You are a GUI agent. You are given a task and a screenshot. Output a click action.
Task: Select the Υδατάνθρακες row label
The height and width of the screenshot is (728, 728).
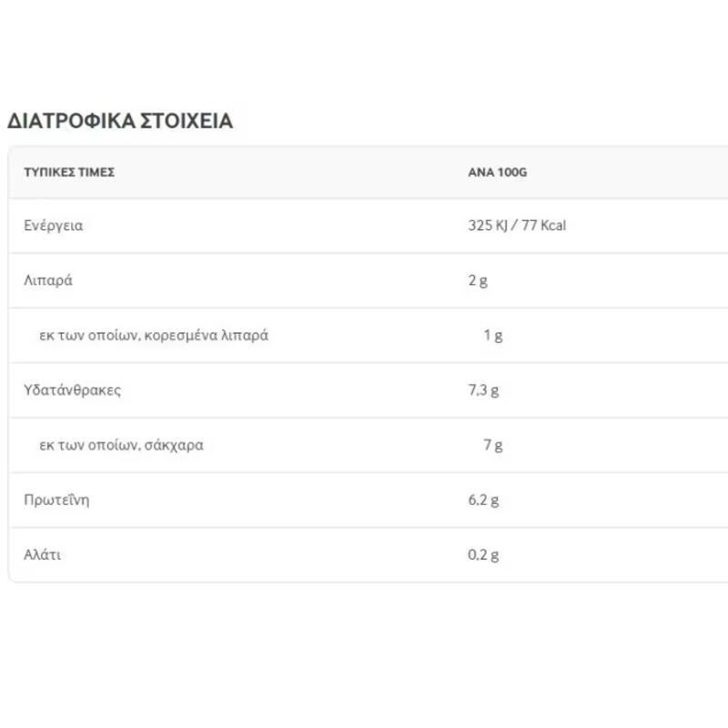72,390
